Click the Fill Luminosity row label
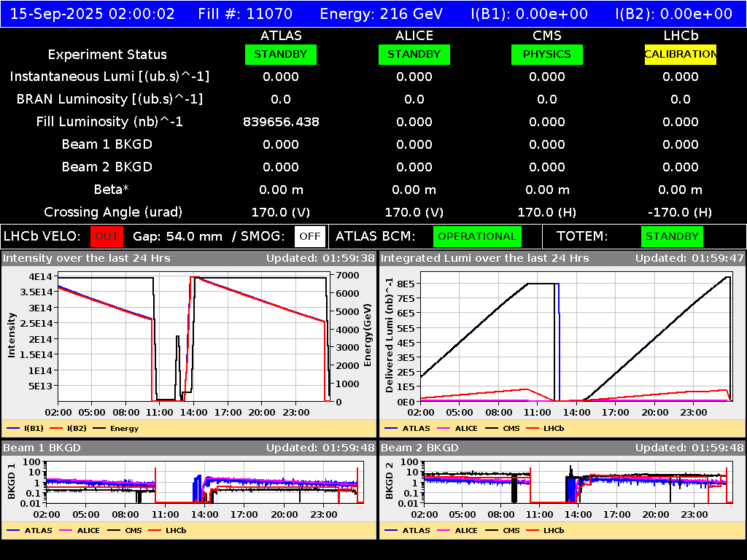Viewport: 747px width, 560px height. (x=109, y=122)
